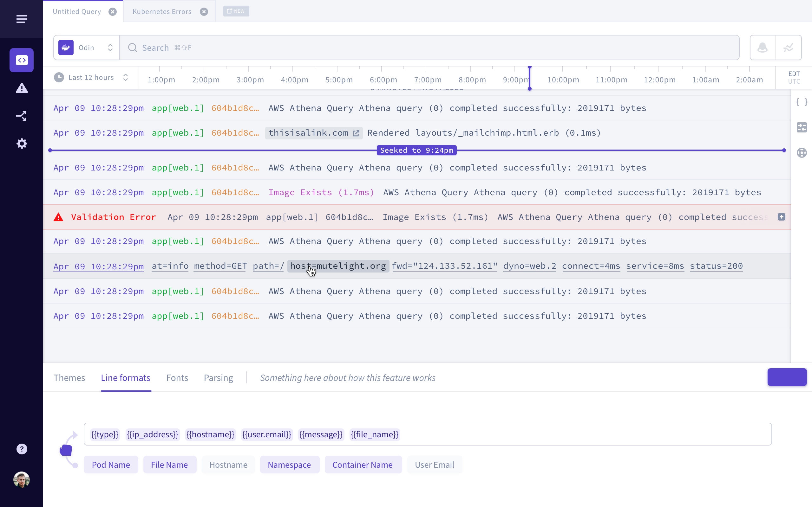Screen dimensions: 812x507
Task: Open the routing arrows sidebar icon
Action: (x=22, y=116)
